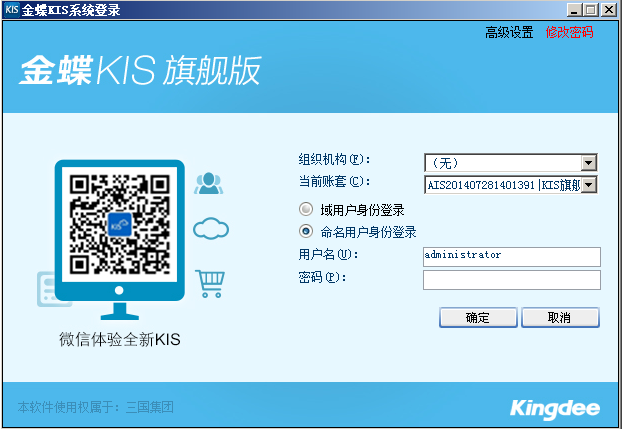
Task: Open 修改密码 link
Action: [569, 32]
